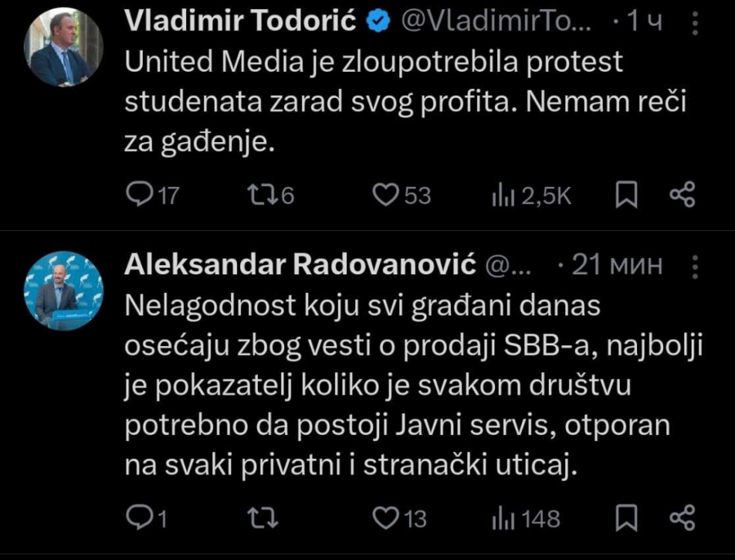Bookmark Aleksandar Radovanović's tweet
The height and width of the screenshot is (560, 735).
[x=624, y=518]
